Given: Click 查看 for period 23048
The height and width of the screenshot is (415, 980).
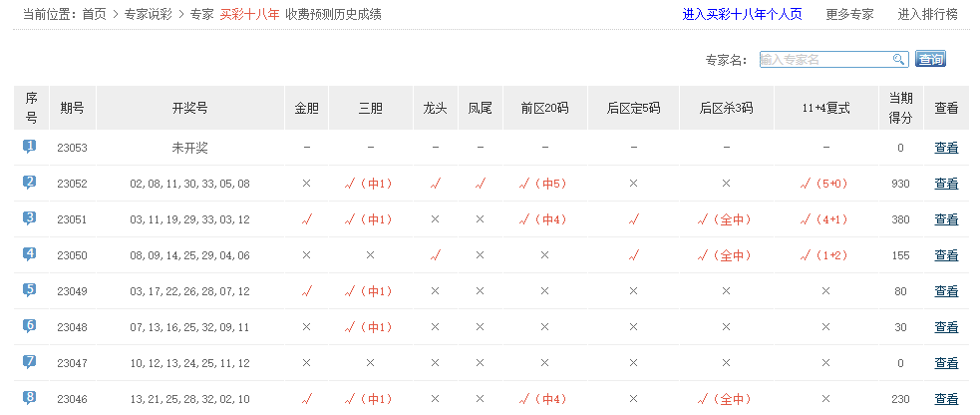Looking at the screenshot, I should tap(946, 327).
